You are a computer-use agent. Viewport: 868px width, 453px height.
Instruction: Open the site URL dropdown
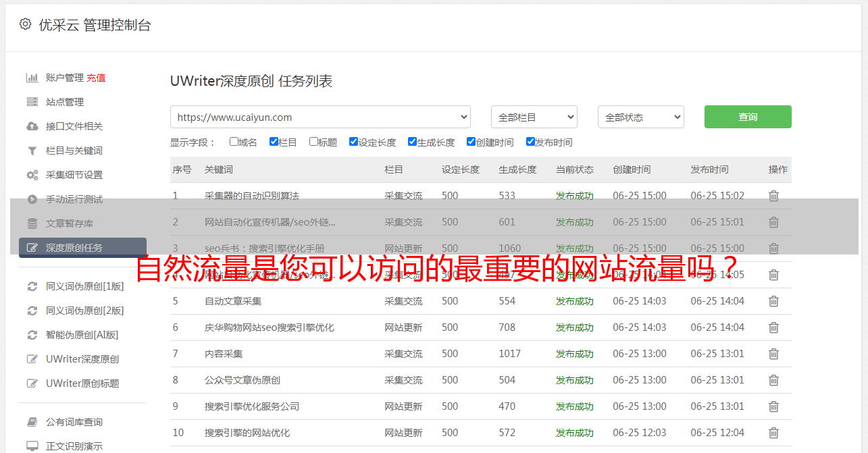(x=320, y=117)
